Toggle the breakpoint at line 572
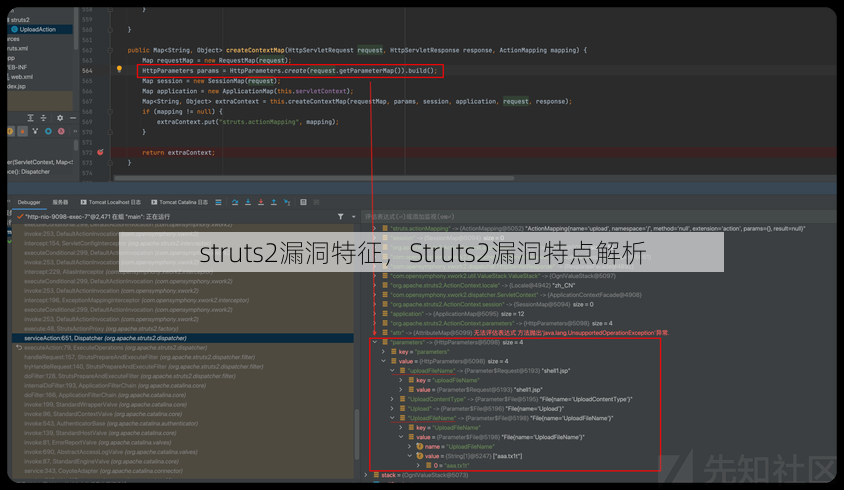 (x=100, y=152)
